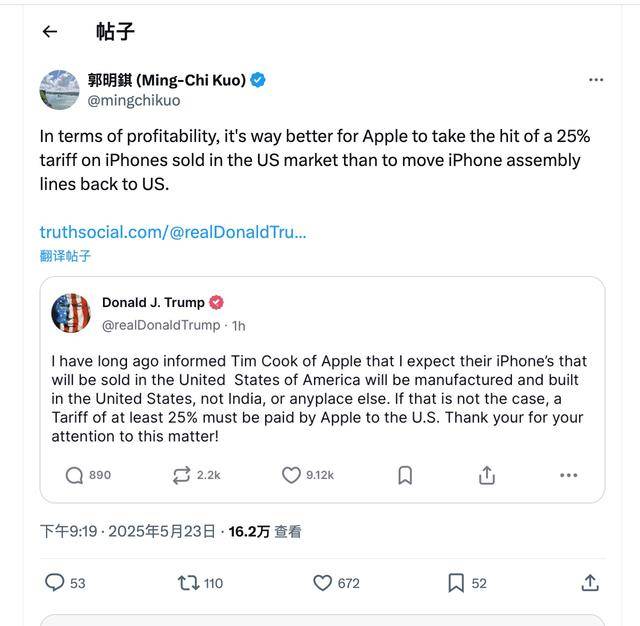Screen dimensions: 640x626
Task: View the 16.2万 查看 view count
Action: 265,531
